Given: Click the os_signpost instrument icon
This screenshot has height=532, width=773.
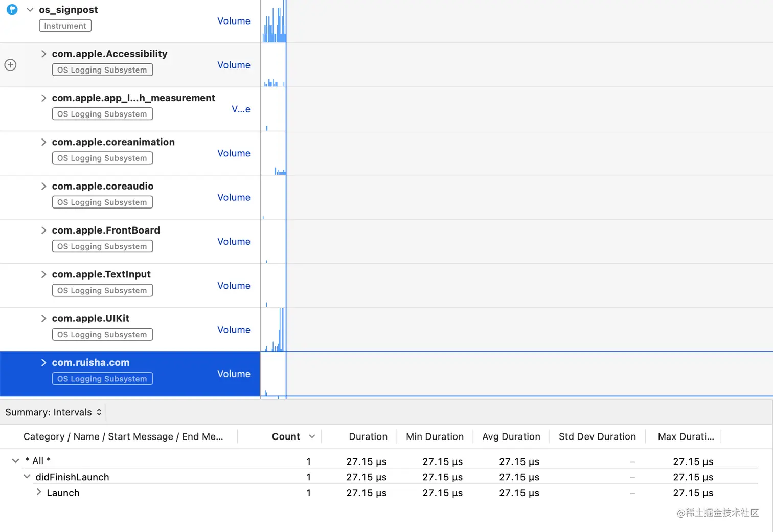Looking at the screenshot, I should pos(12,9).
